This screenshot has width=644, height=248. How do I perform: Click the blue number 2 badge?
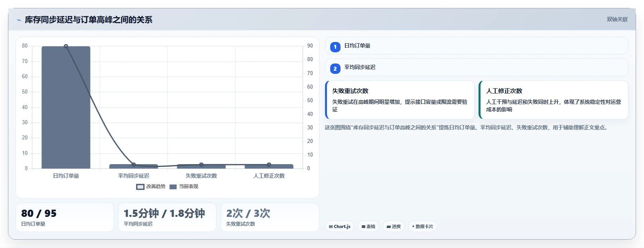[335, 69]
